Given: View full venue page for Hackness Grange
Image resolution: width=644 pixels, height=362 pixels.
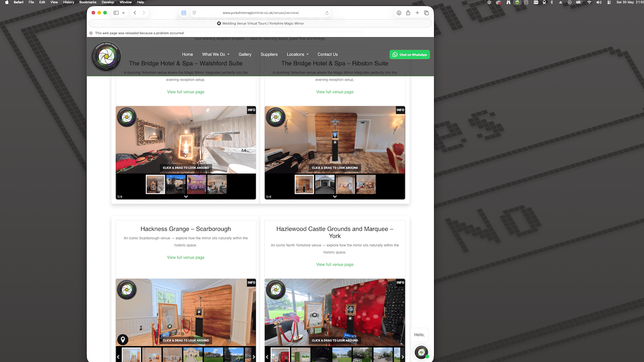Looking at the screenshot, I should 186,257.
